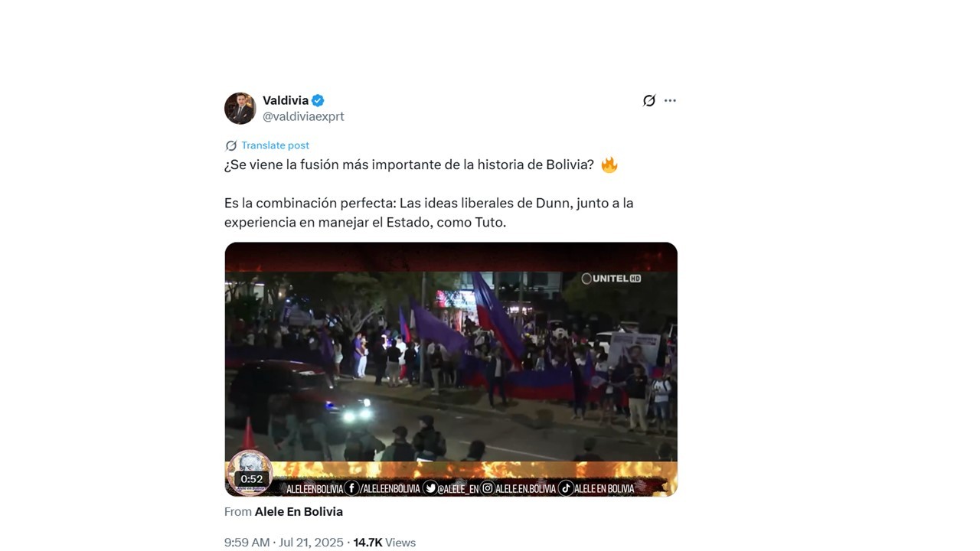980x551 pixels.
Task: Open Valdivia's profile avatar
Action: (x=240, y=108)
